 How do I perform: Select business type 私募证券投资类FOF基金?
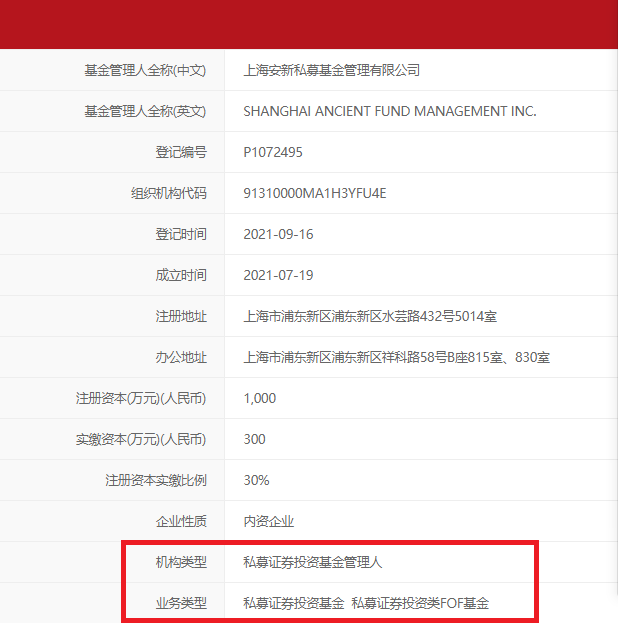[420, 603]
